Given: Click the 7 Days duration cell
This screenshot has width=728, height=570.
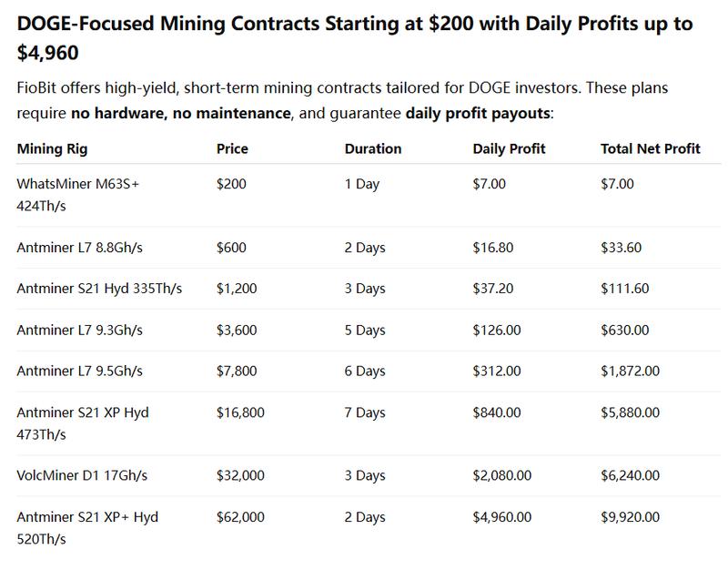Looking at the screenshot, I should (x=366, y=412).
